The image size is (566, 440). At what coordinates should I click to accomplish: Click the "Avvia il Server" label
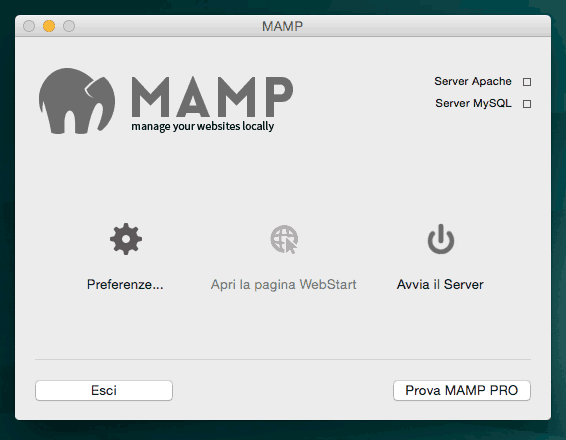point(440,284)
